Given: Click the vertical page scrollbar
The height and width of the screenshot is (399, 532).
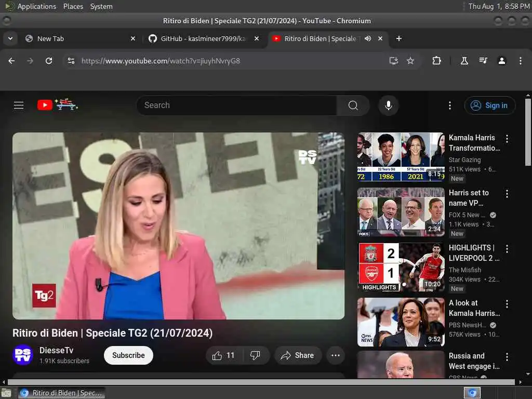Looking at the screenshot, I should pos(528,132).
